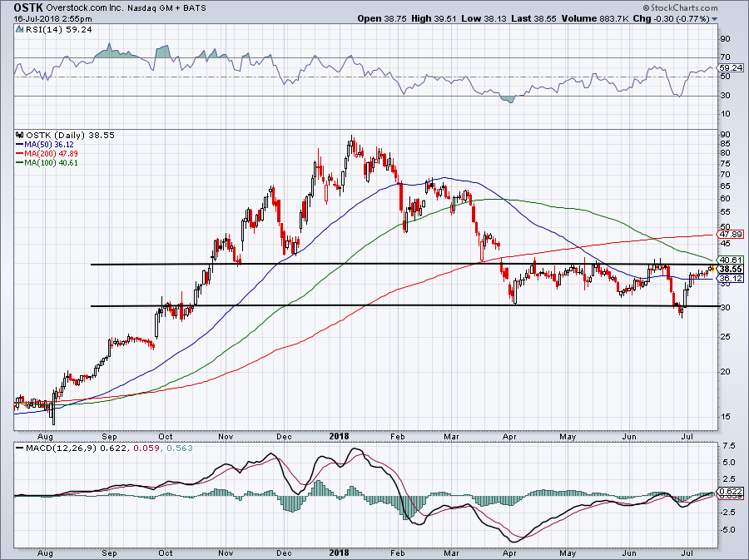Click the High 39.51 quote value
Viewport: 749px width, 560px height.
tap(434, 18)
